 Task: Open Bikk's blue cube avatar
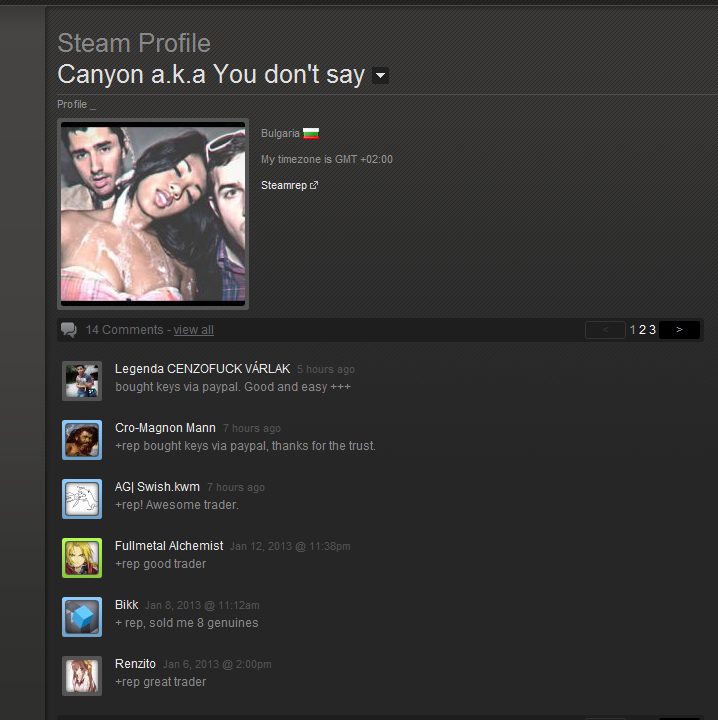pyautogui.click(x=82, y=617)
